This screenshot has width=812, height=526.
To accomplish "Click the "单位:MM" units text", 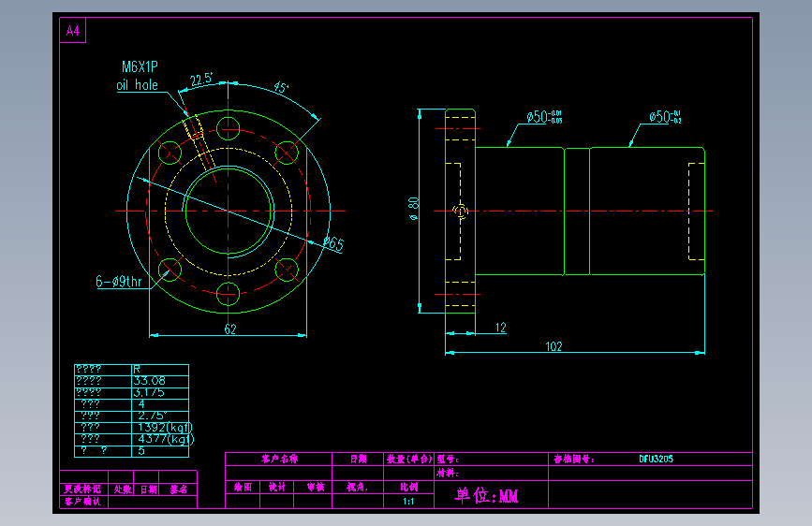I will 486,495.
